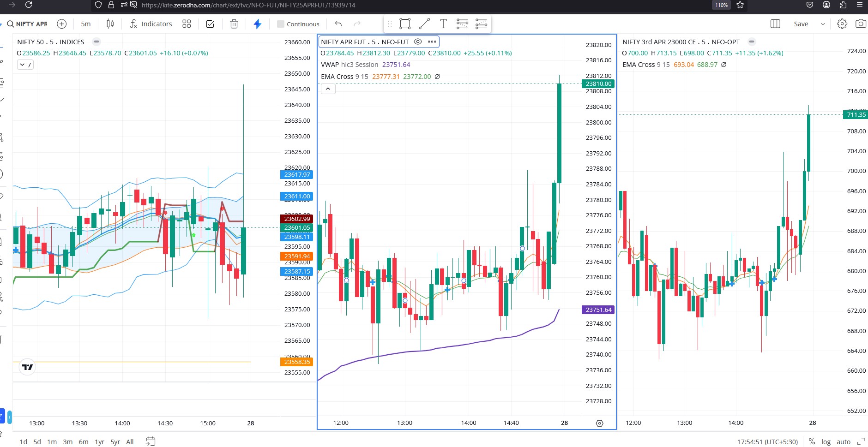Image resolution: width=868 pixels, height=447 pixels.
Task: Open the browser's hamburger application menu
Action: tap(859, 5)
